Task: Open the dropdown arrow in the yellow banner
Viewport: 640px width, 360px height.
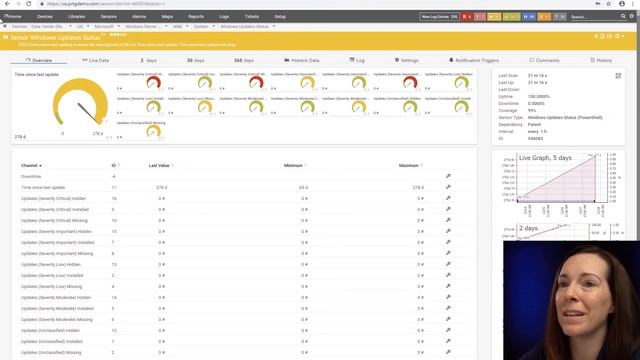Action: point(623,36)
